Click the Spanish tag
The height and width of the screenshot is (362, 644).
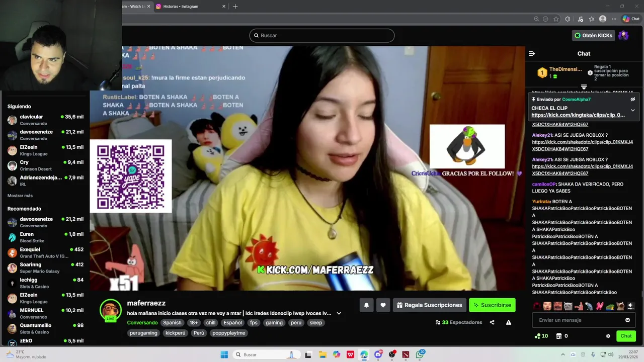[172, 323]
